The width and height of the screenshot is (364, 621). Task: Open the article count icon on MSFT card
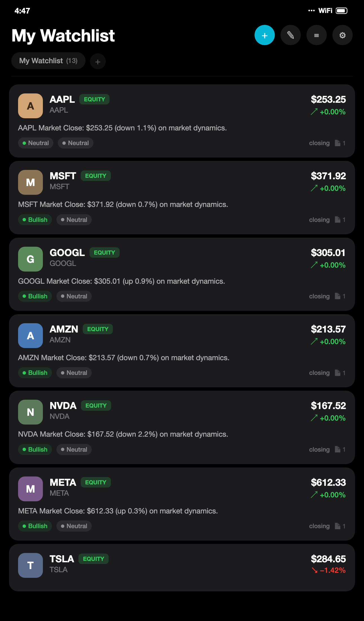pyautogui.click(x=338, y=219)
